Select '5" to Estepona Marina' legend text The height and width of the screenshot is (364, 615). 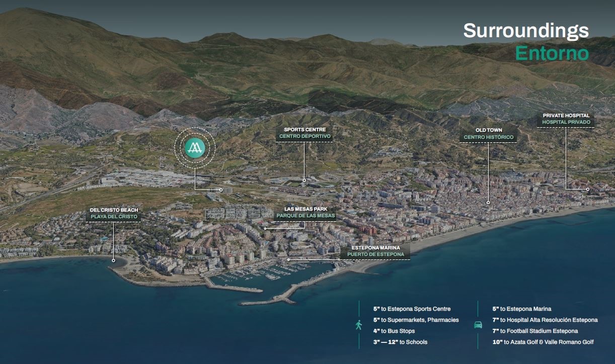point(521,309)
